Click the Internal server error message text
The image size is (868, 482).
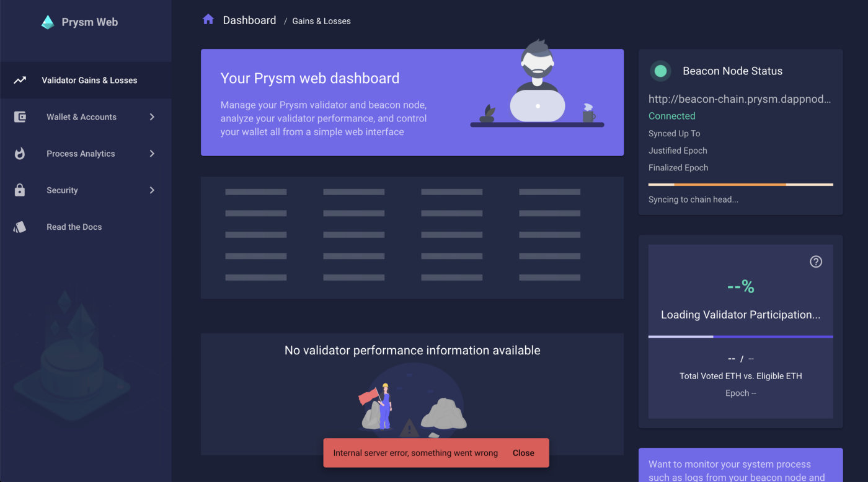point(415,453)
